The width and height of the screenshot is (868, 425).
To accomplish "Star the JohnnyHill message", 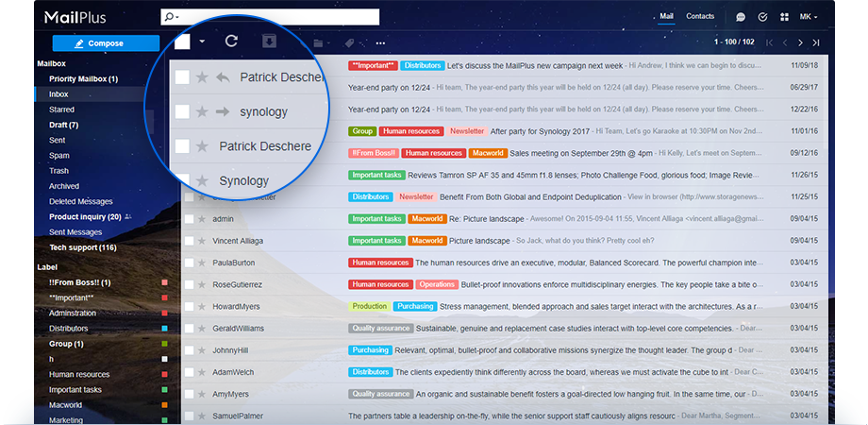I will pyautogui.click(x=202, y=350).
